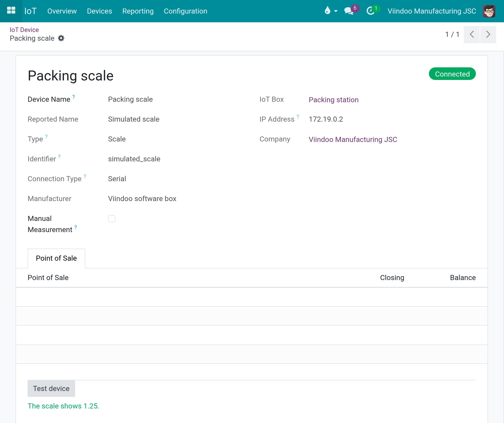Open the Configuration menu

pos(186,11)
